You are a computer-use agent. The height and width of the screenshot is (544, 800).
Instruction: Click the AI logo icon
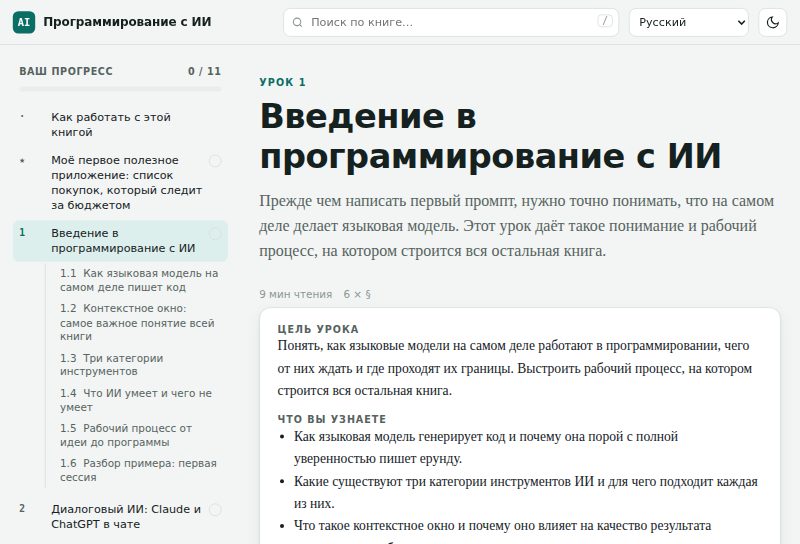(x=24, y=22)
